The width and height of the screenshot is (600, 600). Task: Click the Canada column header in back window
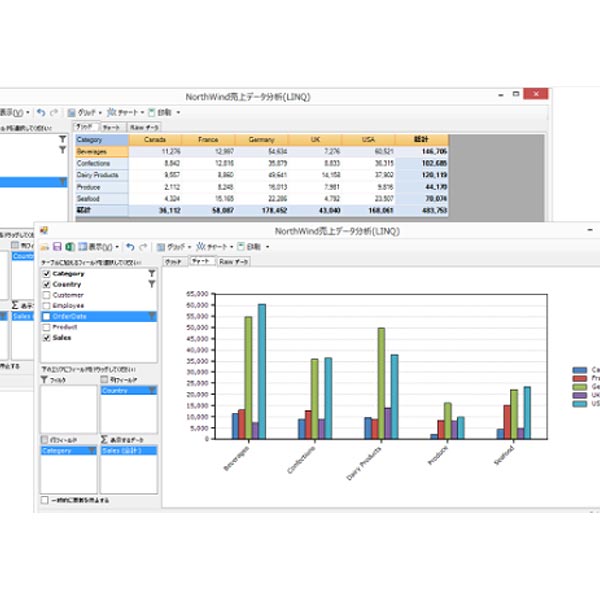point(155,140)
